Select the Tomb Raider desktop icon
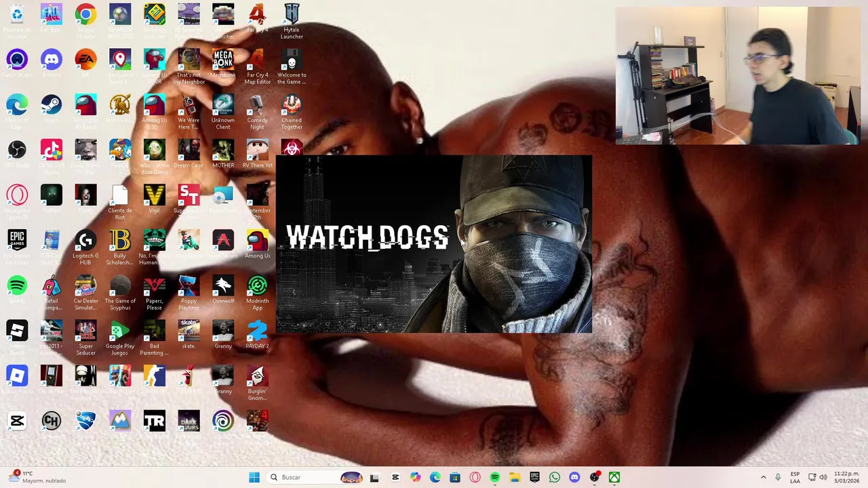The image size is (868, 488). click(x=155, y=421)
